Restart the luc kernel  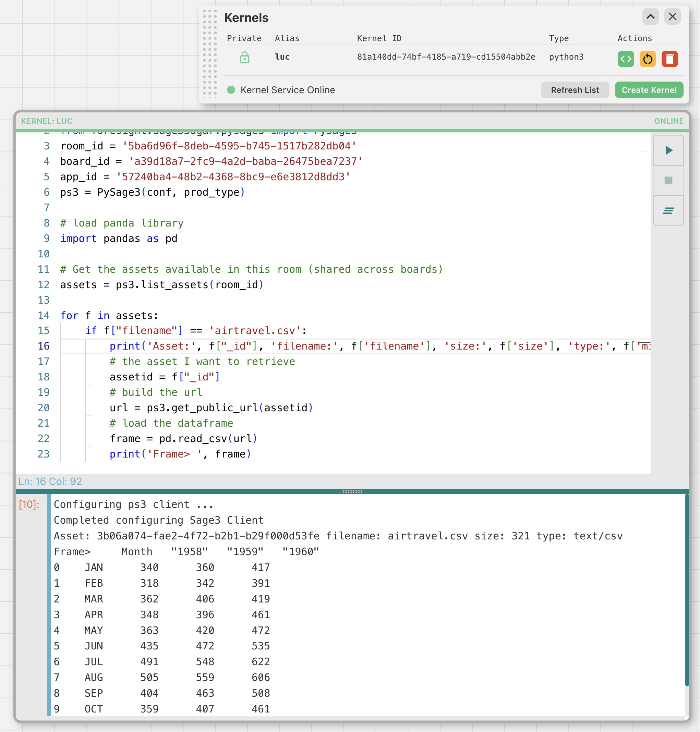coord(648,59)
